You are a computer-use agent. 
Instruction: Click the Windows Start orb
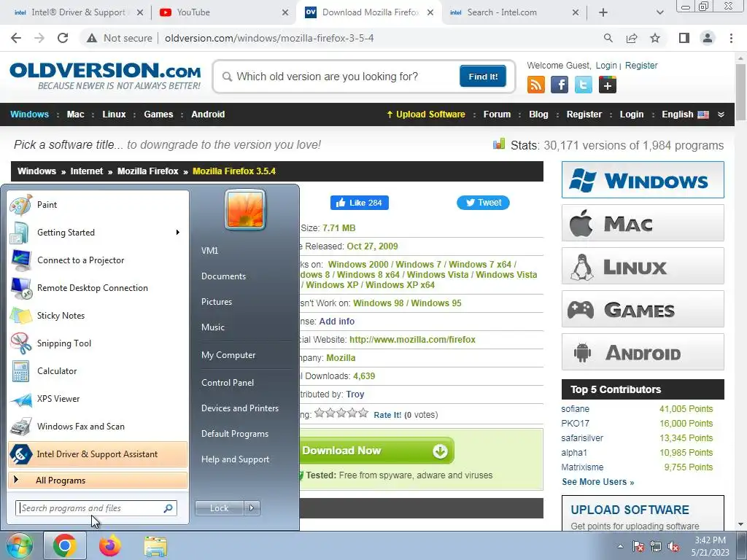[x=19, y=546]
